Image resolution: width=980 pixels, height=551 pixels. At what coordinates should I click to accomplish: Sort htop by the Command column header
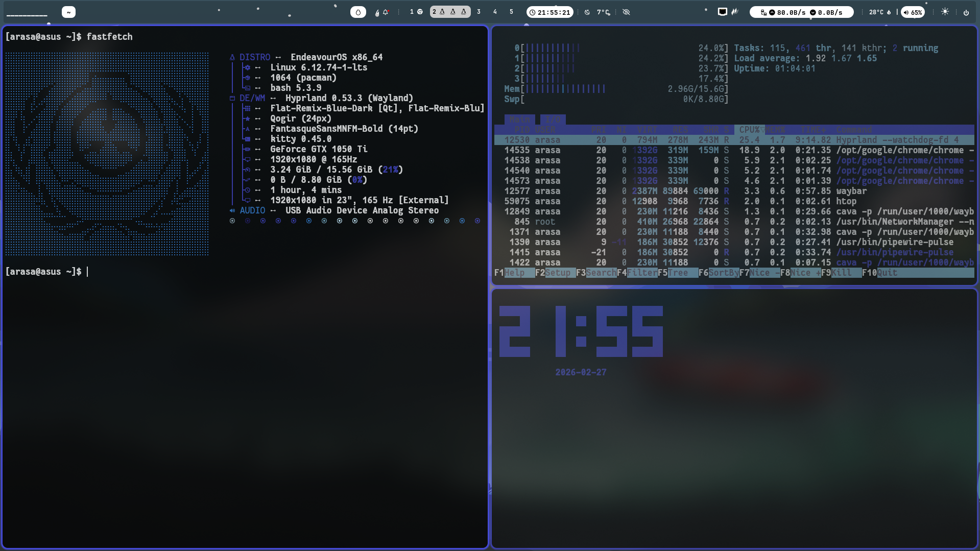point(854,130)
